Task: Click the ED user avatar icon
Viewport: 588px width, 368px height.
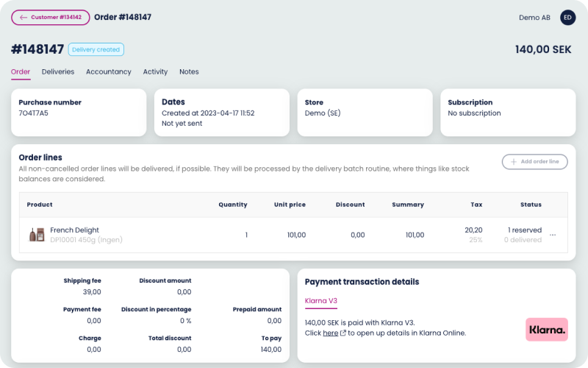Action: click(567, 18)
